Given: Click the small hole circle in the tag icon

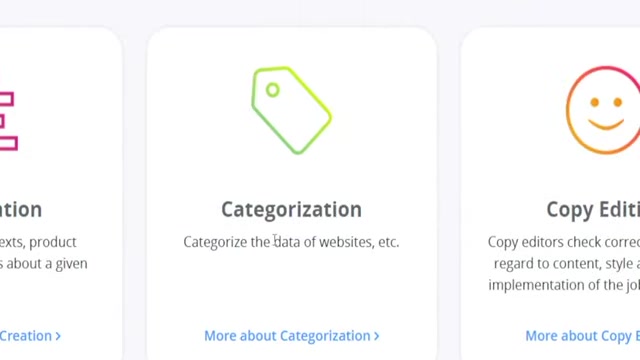Looking at the screenshot, I should coord(273,90).
